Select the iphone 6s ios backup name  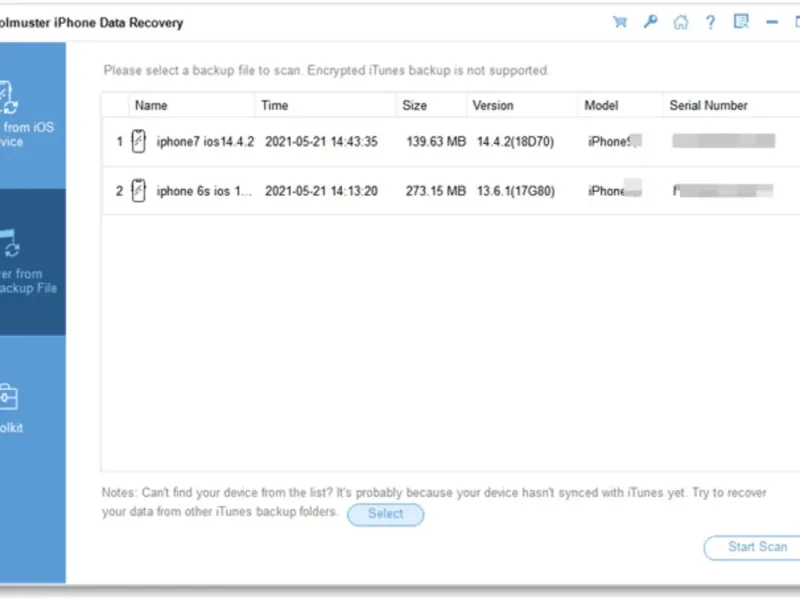(x=204, y=191)
